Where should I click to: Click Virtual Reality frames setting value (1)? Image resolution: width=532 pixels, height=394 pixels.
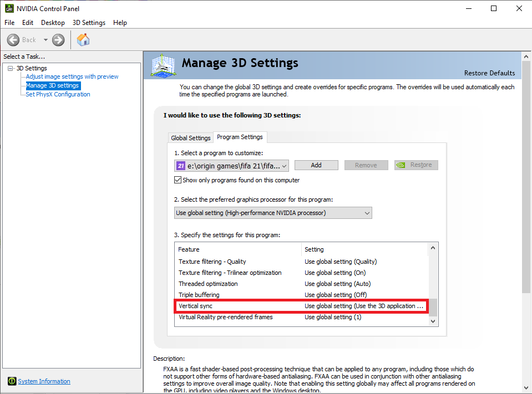[333, 317]
